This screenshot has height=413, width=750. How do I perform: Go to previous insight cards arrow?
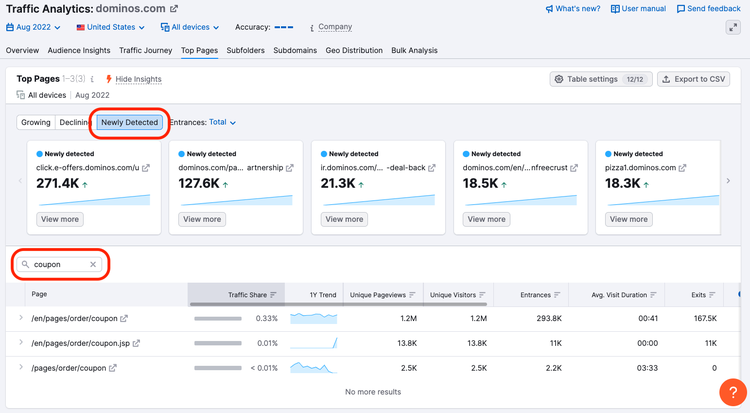pyautogui.click(x=20, y=181)
